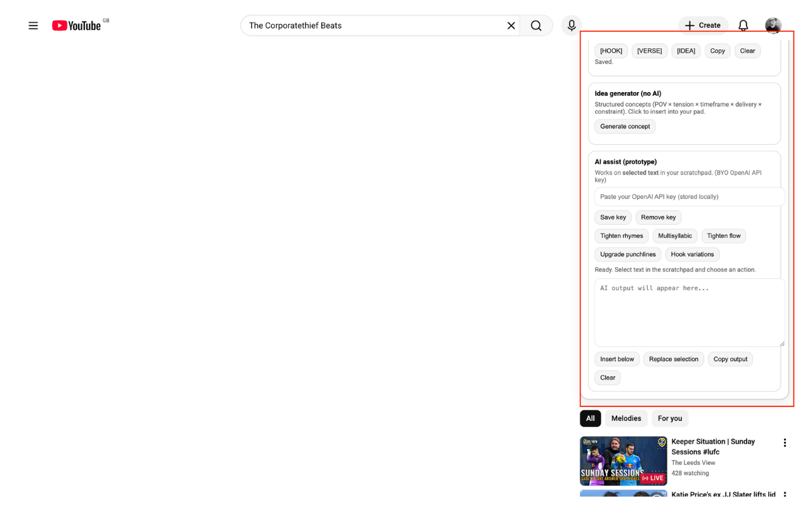Insert the [HOOK] tag
The image size is (812, 508).
[611, 51]
